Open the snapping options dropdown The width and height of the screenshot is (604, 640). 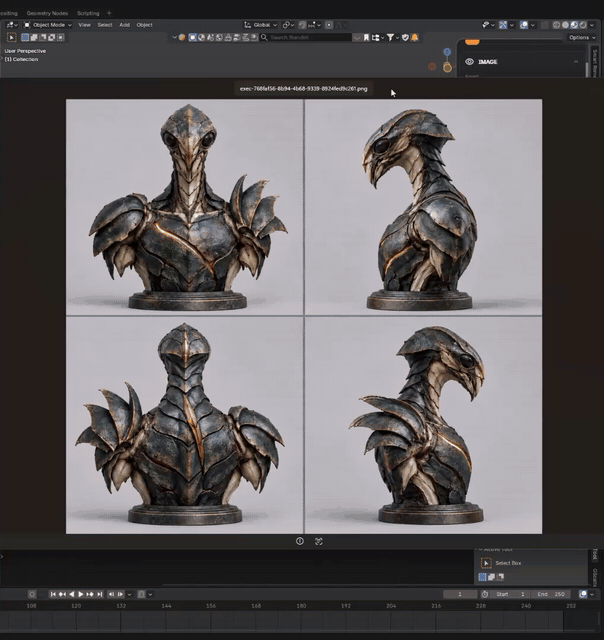pos(314,25)
